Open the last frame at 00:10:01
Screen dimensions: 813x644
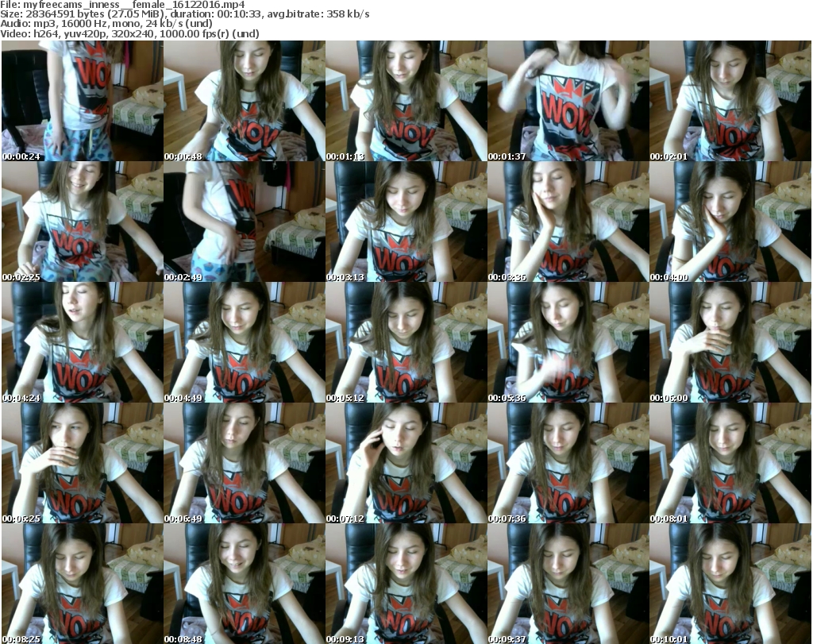[730, 584]
